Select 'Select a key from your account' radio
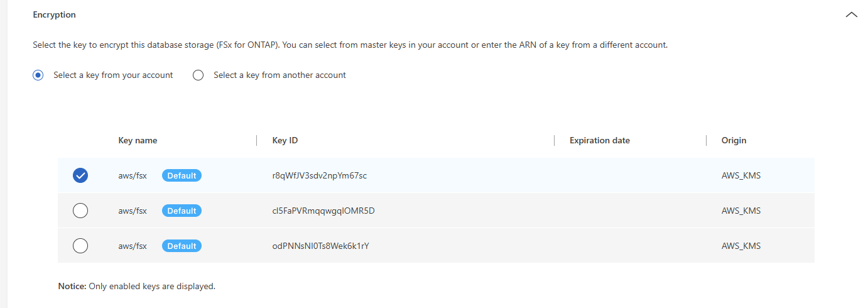868x308 pixels. [38, 75]
